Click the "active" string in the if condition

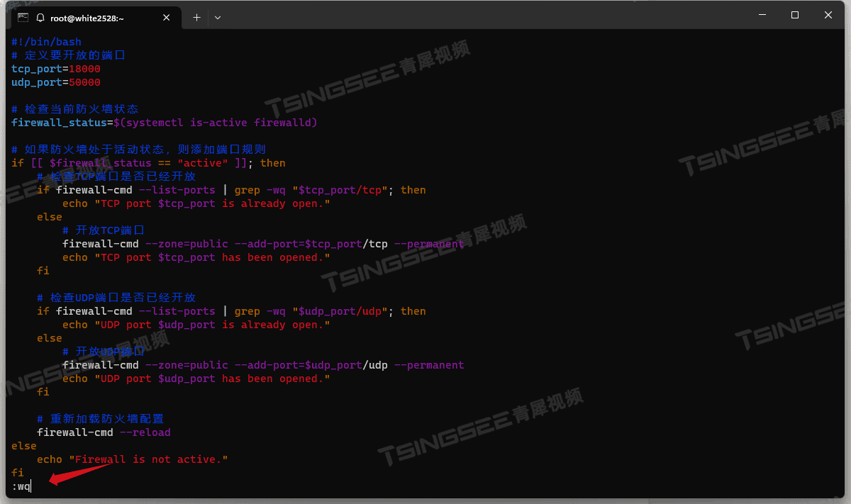[202, 162]
